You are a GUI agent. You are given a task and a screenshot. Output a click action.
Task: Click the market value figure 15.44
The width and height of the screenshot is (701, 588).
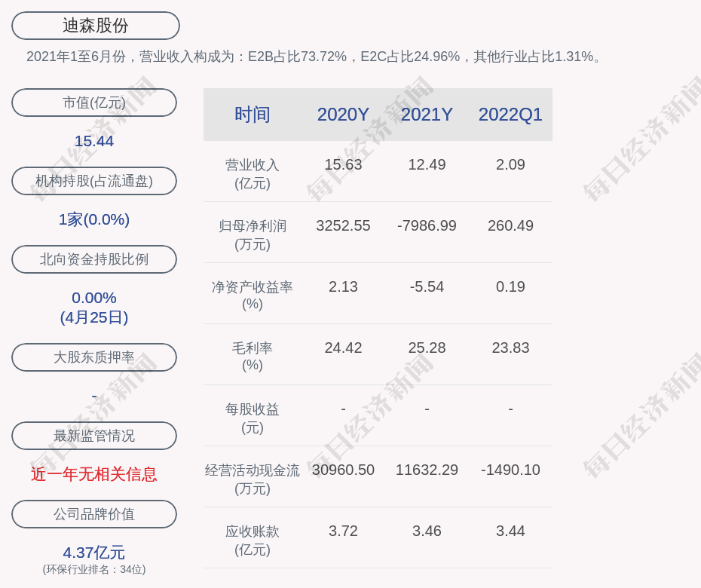94,141
